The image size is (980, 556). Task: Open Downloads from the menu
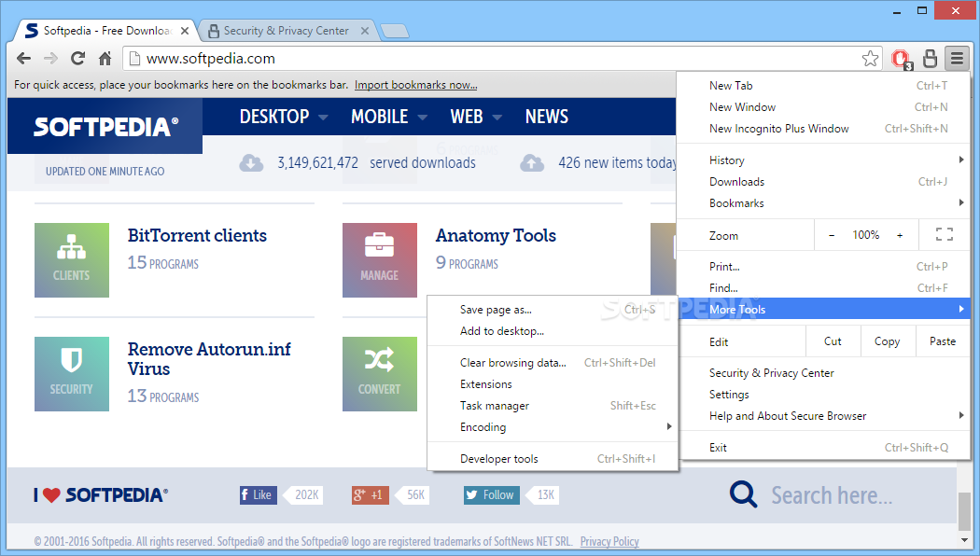[824, 182]
